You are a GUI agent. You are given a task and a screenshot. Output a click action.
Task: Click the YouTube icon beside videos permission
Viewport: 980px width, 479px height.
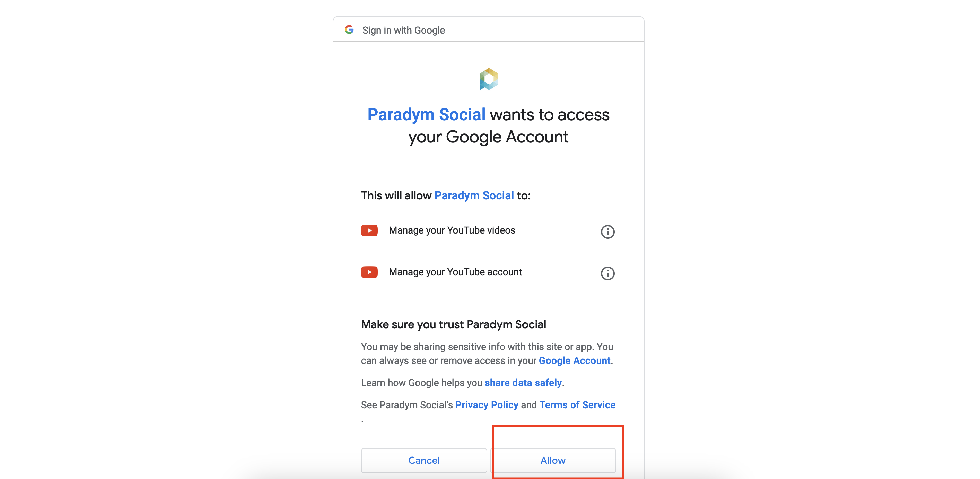click(369, 230)
